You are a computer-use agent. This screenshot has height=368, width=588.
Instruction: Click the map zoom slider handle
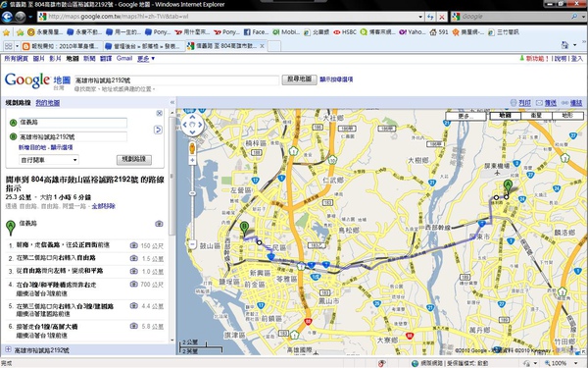click(x=192, y=193)
